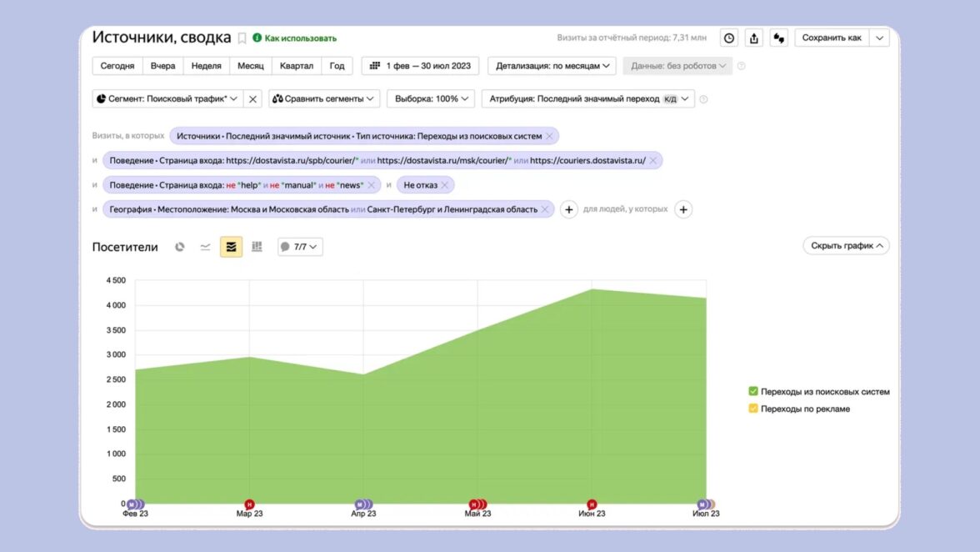Image resolution: width=980 pixels, height=552 pixels.
Task: Click the bookmark icon next to report title
Action: pyautogui.click(x=242, y=38)
